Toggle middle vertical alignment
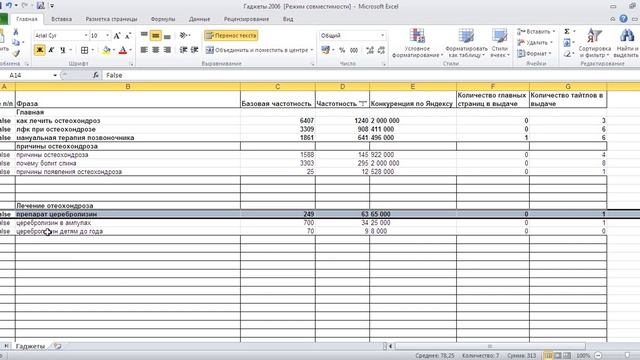Screen dimensions: 640x360 [156, 36]
